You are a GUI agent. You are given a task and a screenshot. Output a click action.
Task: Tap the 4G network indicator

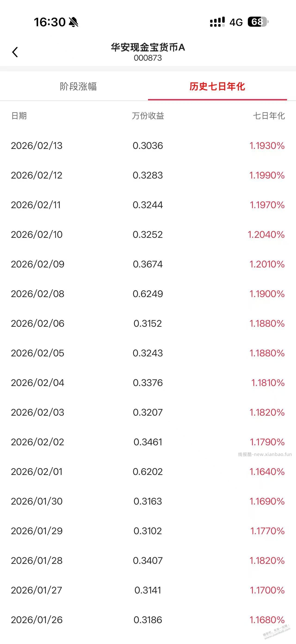236,22
